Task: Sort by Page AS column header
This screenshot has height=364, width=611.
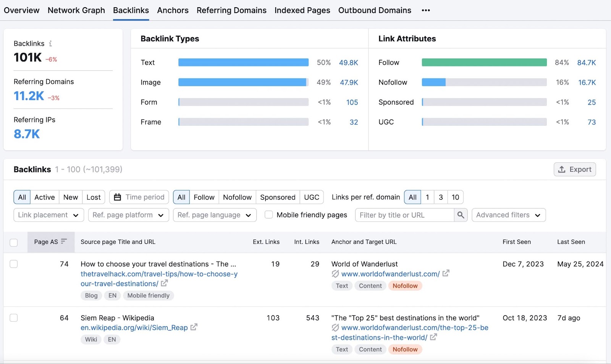Action: 51,242
